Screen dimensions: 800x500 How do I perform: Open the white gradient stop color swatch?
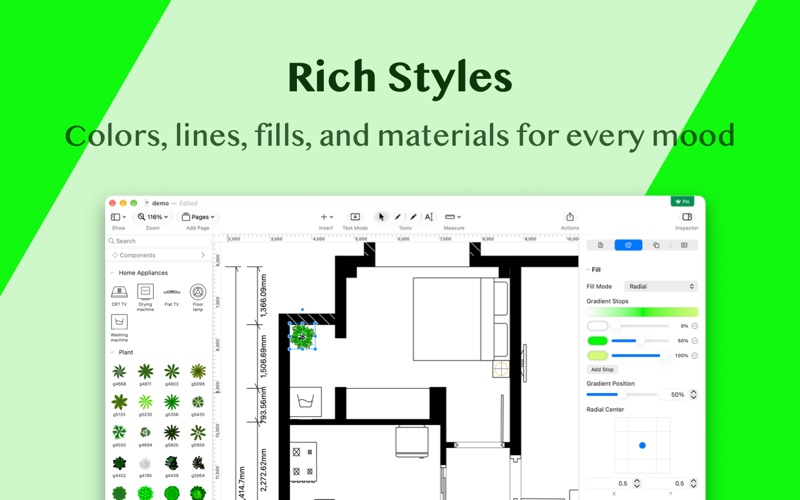click(597, 326)
